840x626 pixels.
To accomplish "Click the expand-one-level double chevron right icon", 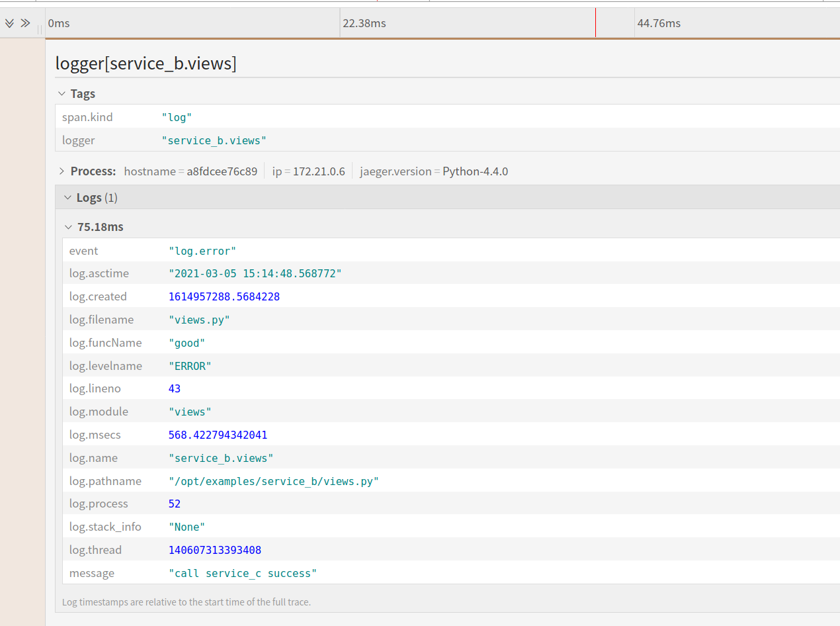I will point(25,23).
